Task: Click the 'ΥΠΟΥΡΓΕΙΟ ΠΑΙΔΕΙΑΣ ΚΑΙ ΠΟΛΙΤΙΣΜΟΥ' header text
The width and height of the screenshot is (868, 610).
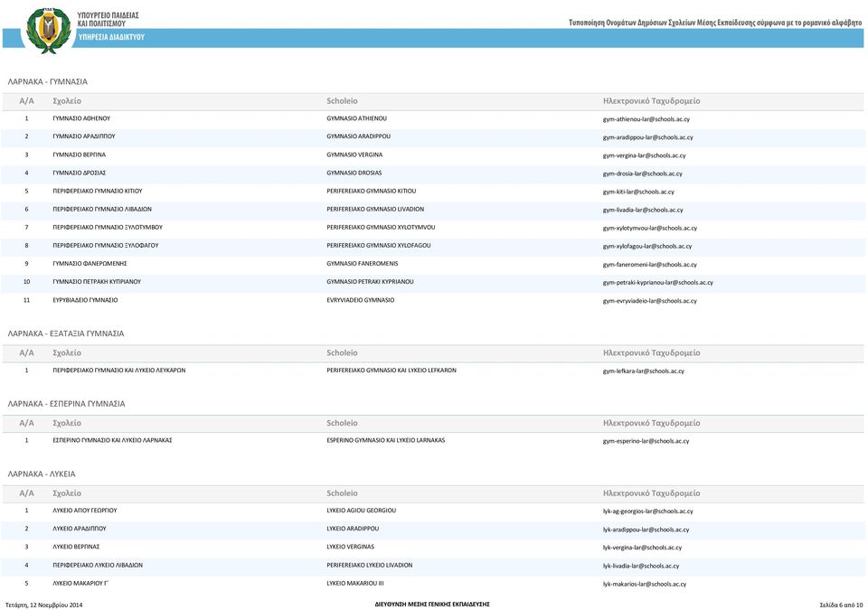Action: 108,19
